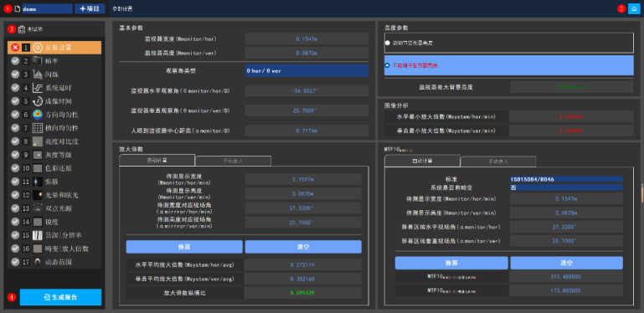644x313 pixels.
Task: Switch to 手动录入 tab under MTF10
Action: click(x=497, y=162)
